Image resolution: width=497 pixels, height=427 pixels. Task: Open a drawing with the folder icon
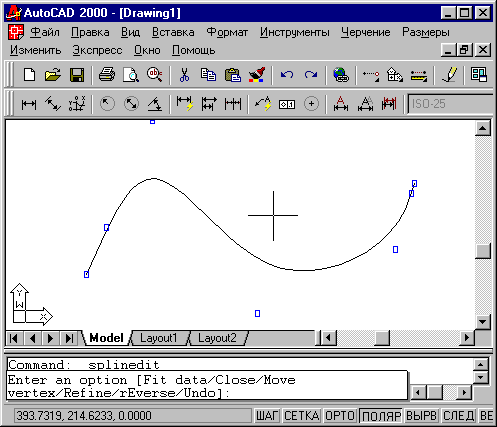[x=53, y=75]
